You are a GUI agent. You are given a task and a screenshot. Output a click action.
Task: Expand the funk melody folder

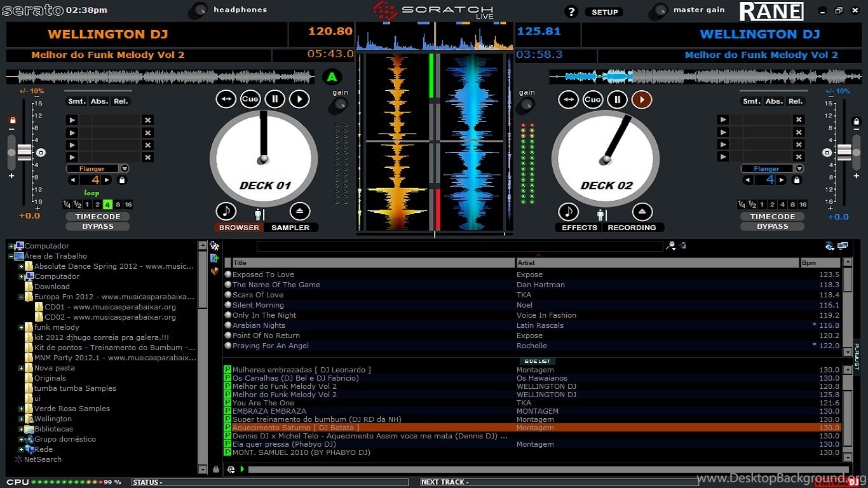(21, 327)
